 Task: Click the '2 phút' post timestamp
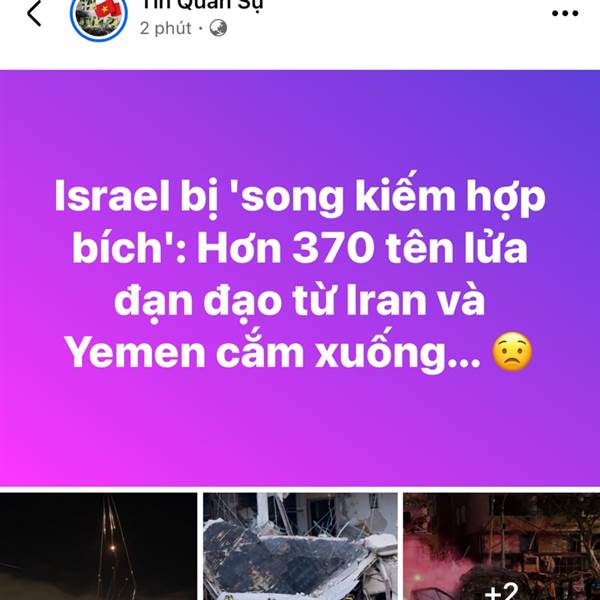[165, 28]
